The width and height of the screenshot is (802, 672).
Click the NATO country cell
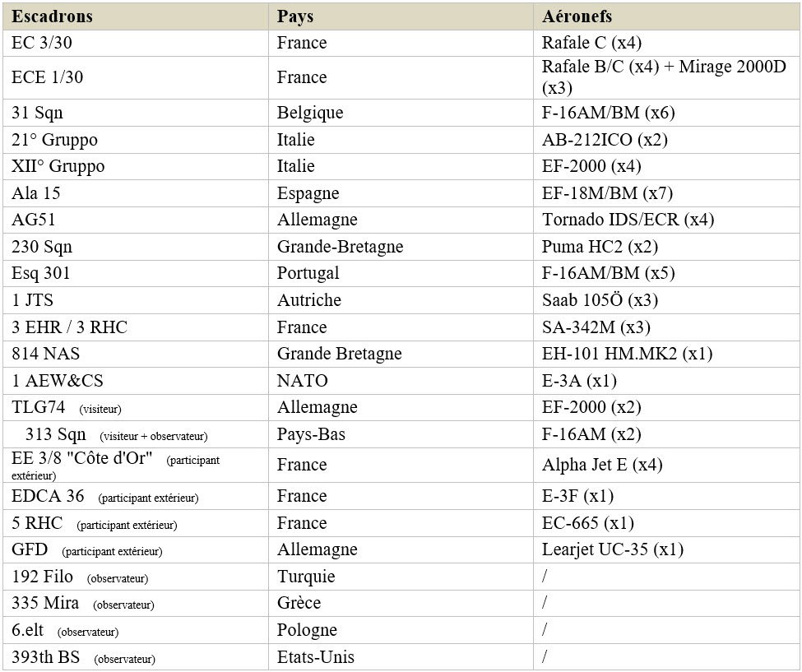401,381
